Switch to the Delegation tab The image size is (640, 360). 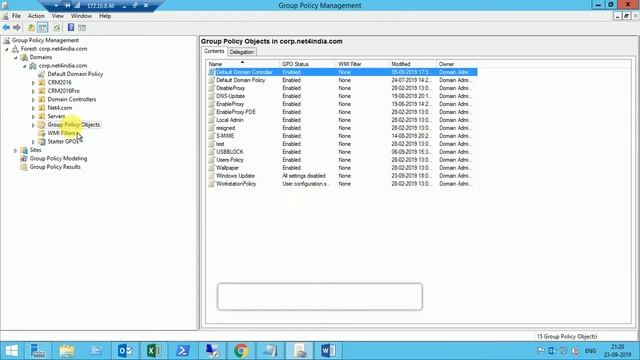tap(242, 52)
